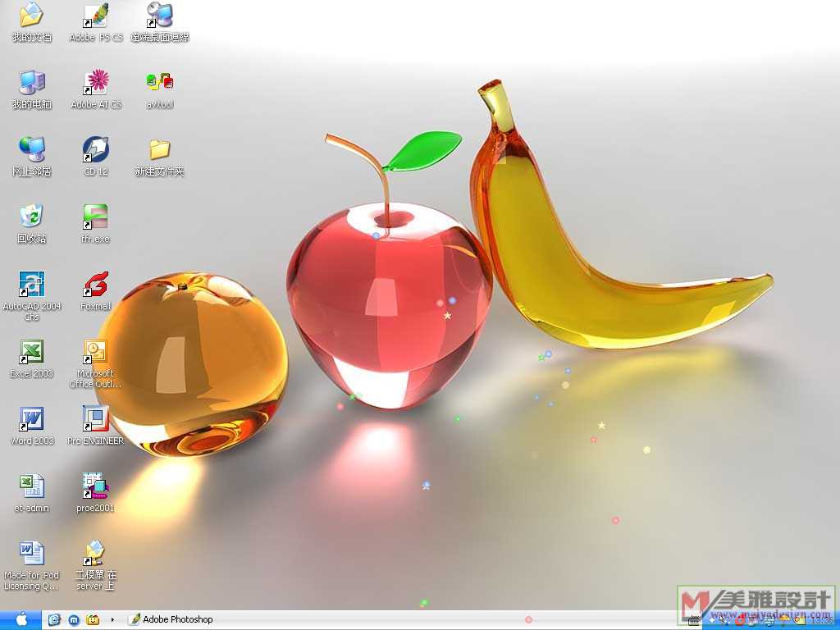Select the AutoCAD 2004 Chs icon
Viewport: 840px width, 630px height.
click(32, 285)
